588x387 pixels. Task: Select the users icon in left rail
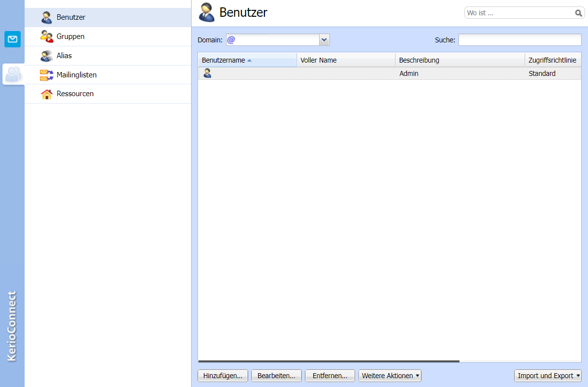(x=13, y=74)
